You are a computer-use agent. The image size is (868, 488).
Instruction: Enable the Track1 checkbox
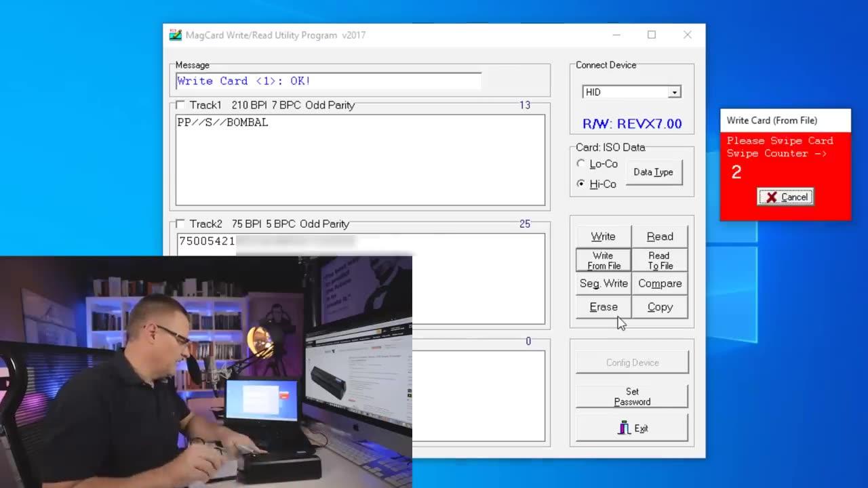pos(180,105)
